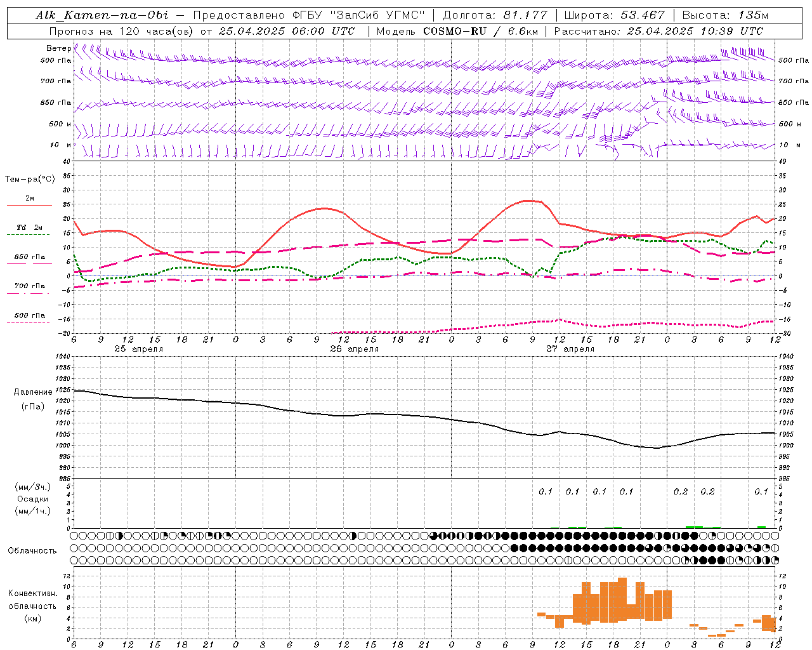Click the 2м temperature legend label
Viewport: 812px width, 650px height.
30,199
